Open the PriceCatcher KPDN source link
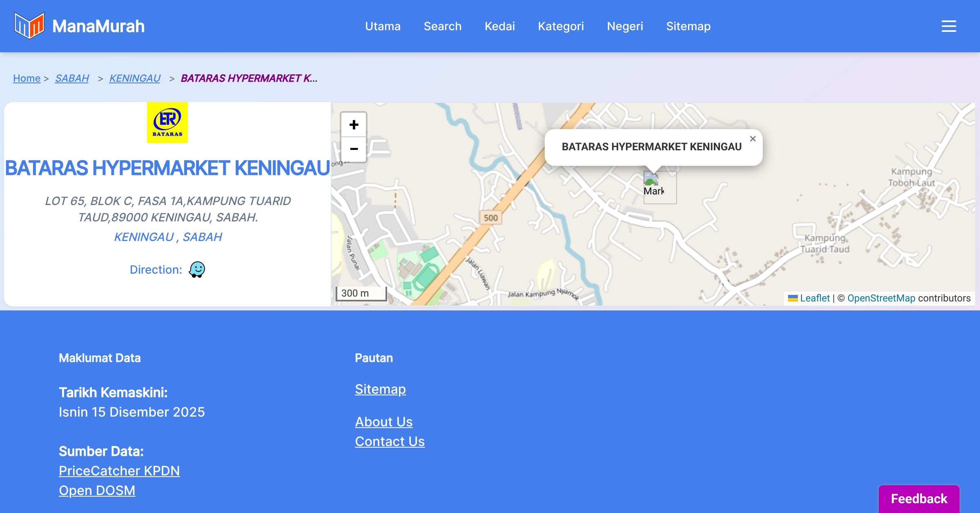The image size is (980, 513). [119, 471]
